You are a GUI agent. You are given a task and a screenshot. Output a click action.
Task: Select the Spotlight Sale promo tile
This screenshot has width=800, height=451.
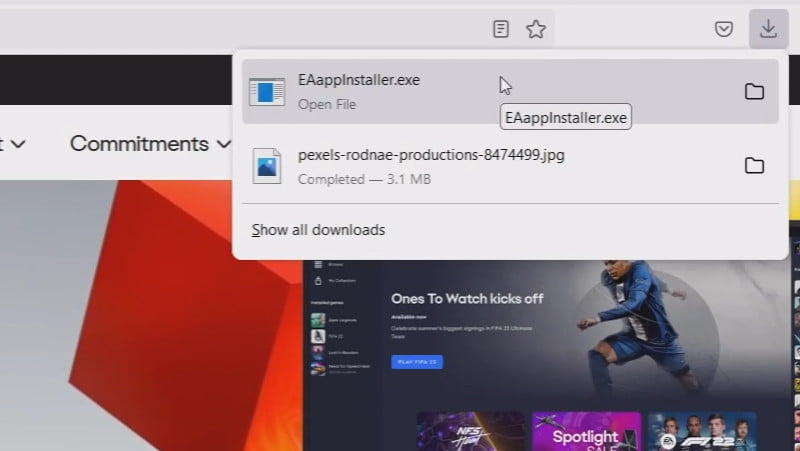(x=586, y=432)
